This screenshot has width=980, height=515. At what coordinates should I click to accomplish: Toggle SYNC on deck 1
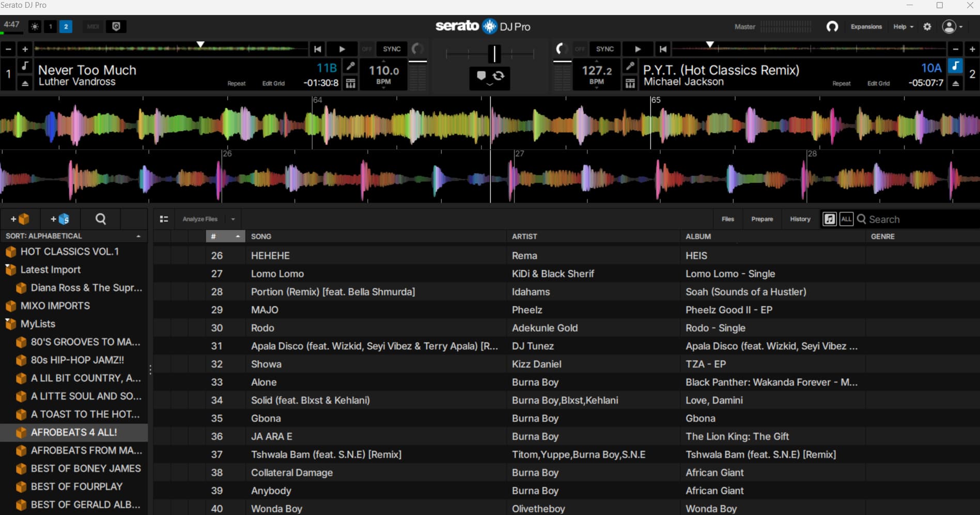(392, 49)
